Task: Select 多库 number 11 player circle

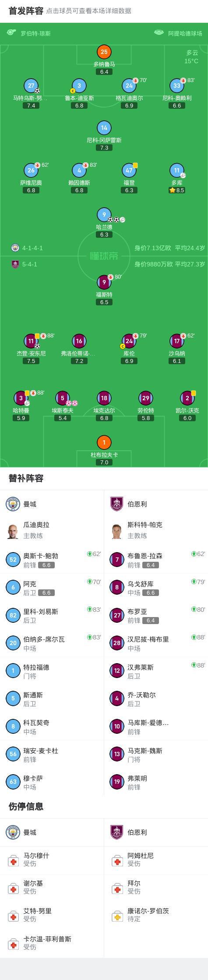Action: [177, 170]
